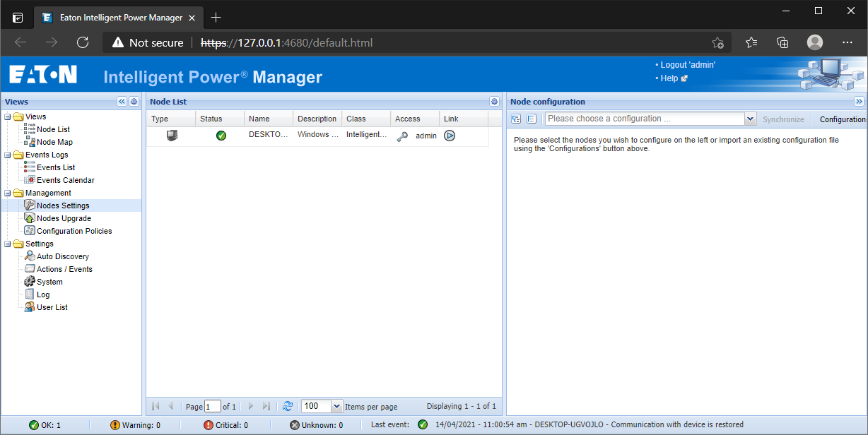Open Events Calendar
This screenshot has height=435, width=868.
point(65,180)
